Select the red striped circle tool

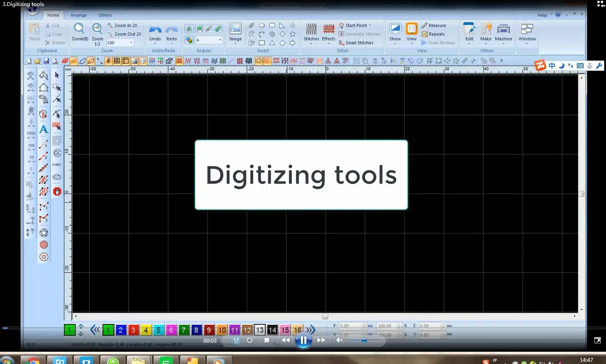(43, 245)
